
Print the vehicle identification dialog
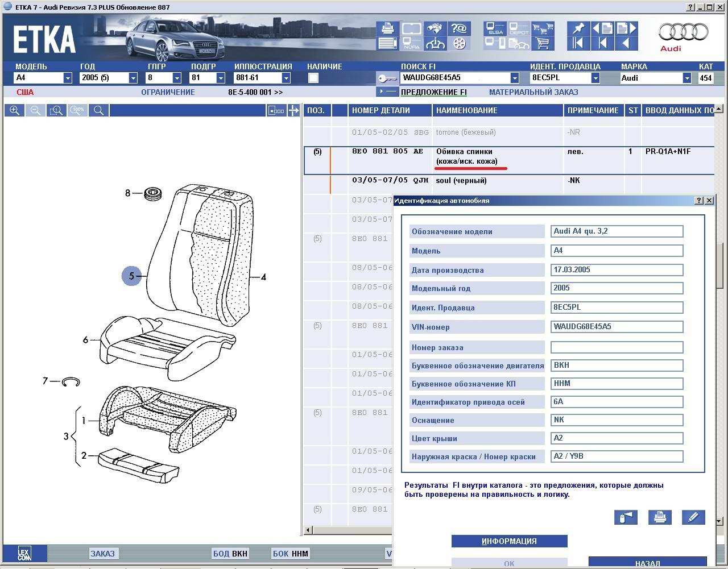coord(660,517)
